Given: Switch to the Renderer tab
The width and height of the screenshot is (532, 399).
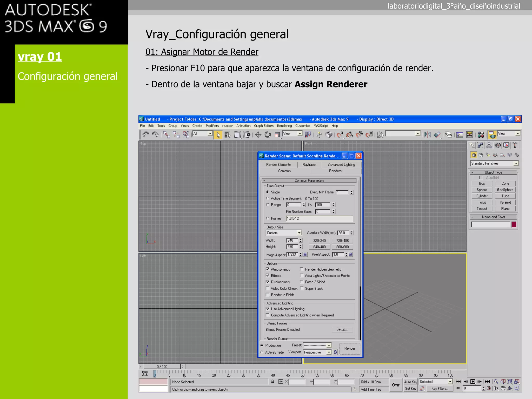Looking at the screenshot, I should [336, 171].
